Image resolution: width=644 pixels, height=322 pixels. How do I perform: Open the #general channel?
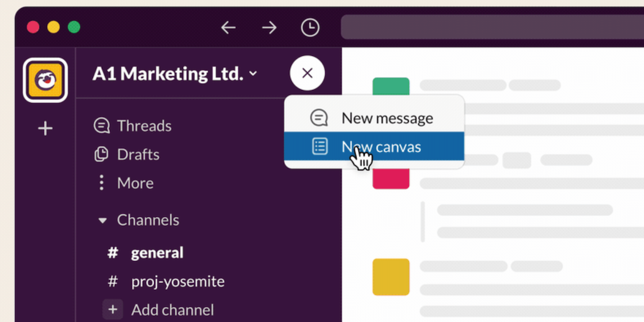coord(145,253)
